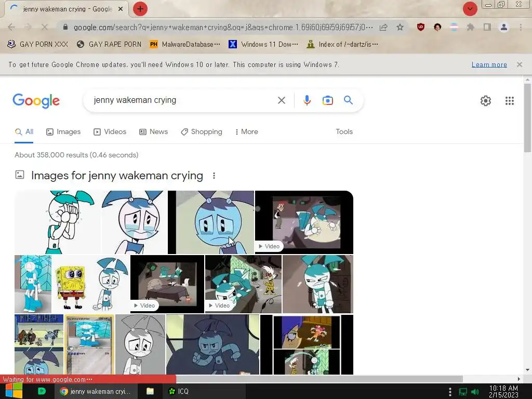
Task: Switch to the Images tab
Action: (63, 132)
